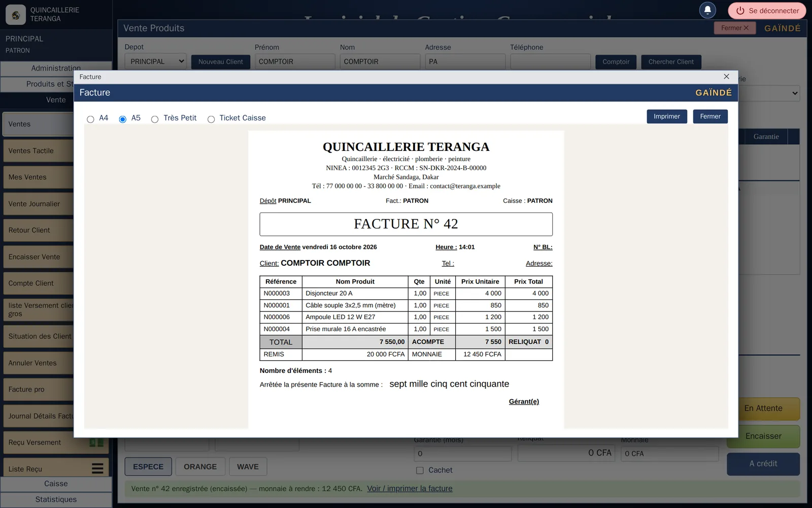The image size is (812, 508).
Task: Choose the Très Petit format
Action: pos(155,119)
